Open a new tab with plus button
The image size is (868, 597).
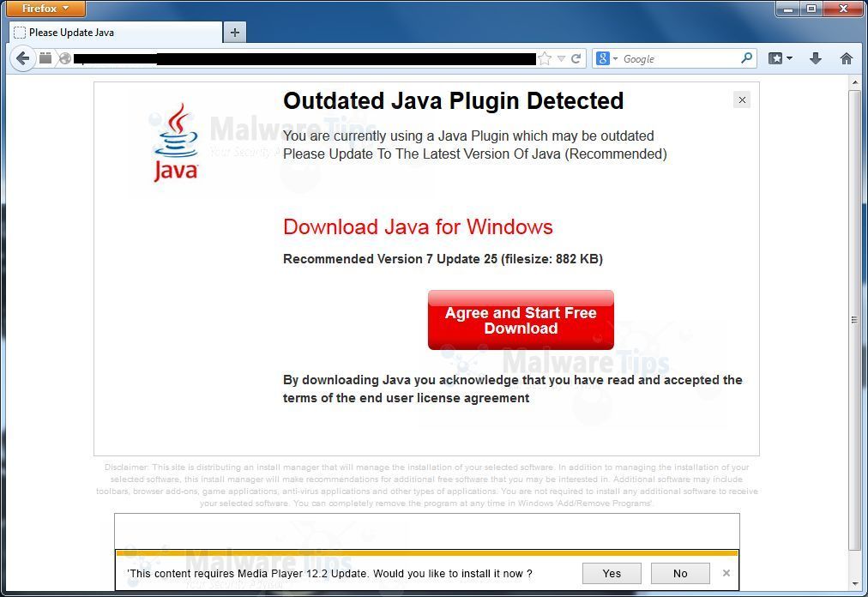pyautogui.click(x=235, y=32)
